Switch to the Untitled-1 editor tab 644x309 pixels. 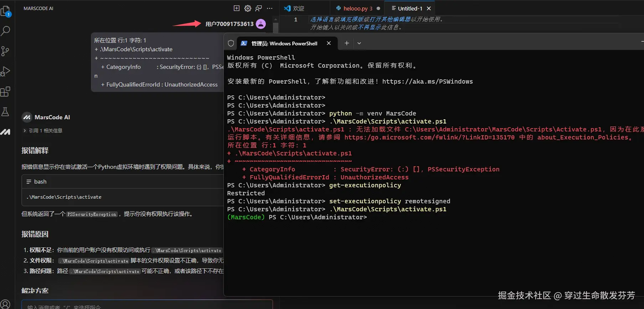click(x=410, y=8)
